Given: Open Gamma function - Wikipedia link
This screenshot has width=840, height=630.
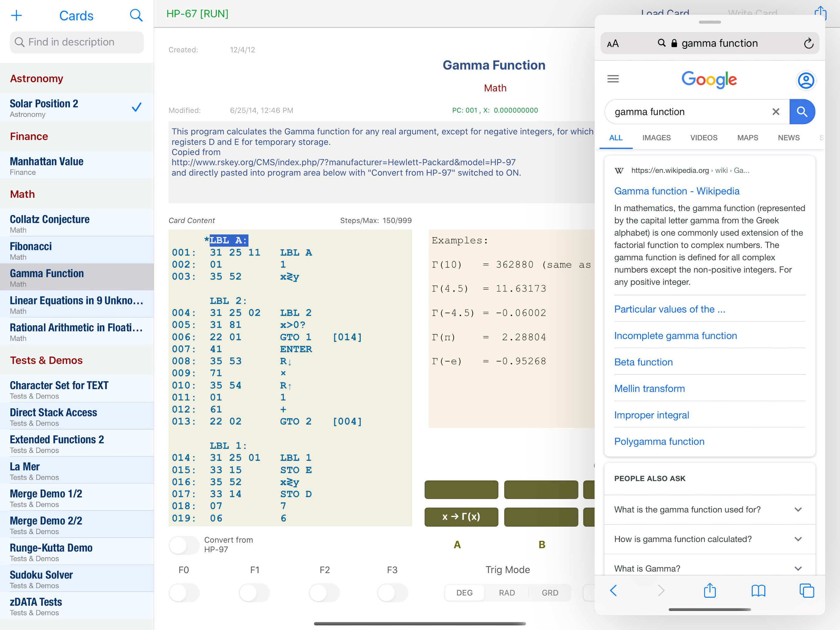Looking at the screenshot, I should (677, 191).
